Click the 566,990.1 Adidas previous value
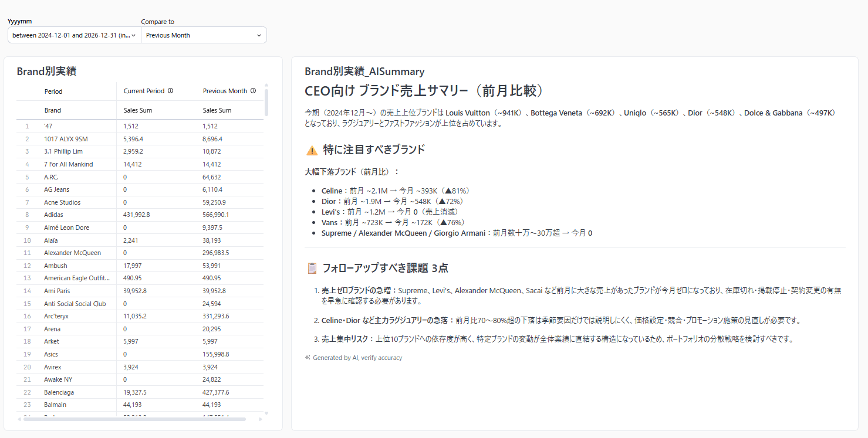Screen dimensions: 868x438 pos(216,215)
